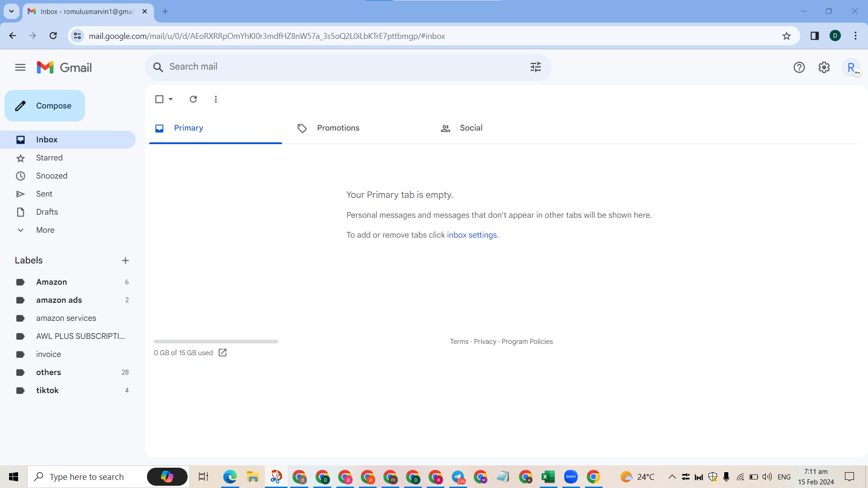Open the Gmail main menu hamburger icon

20,67
